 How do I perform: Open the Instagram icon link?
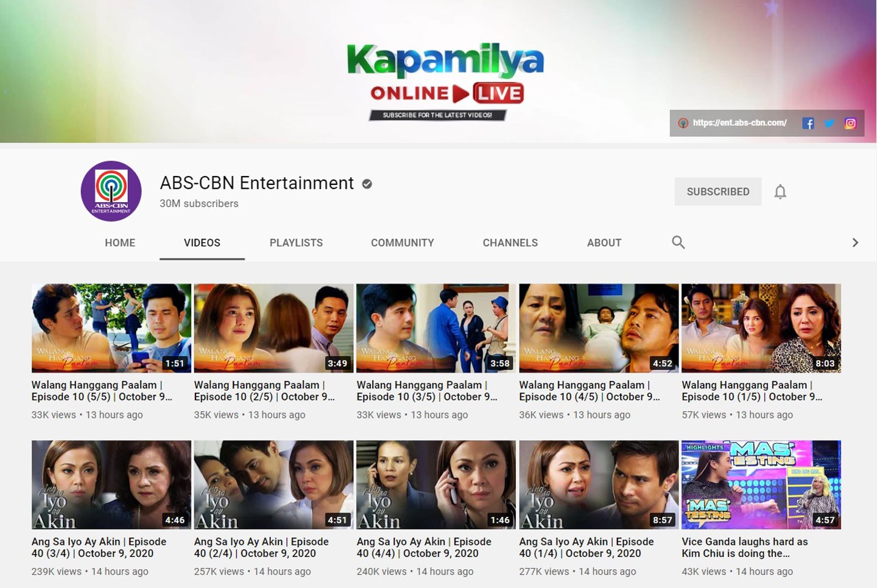(850, 123)
